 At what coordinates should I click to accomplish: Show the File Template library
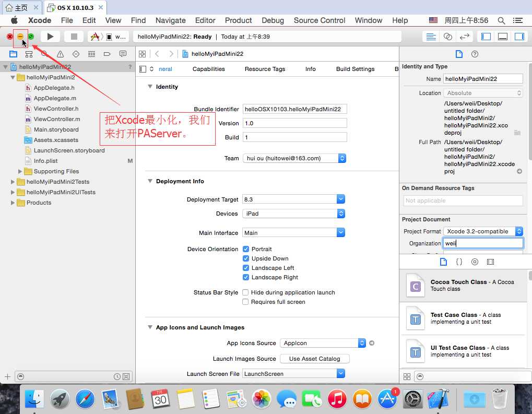tap(443, 262)
